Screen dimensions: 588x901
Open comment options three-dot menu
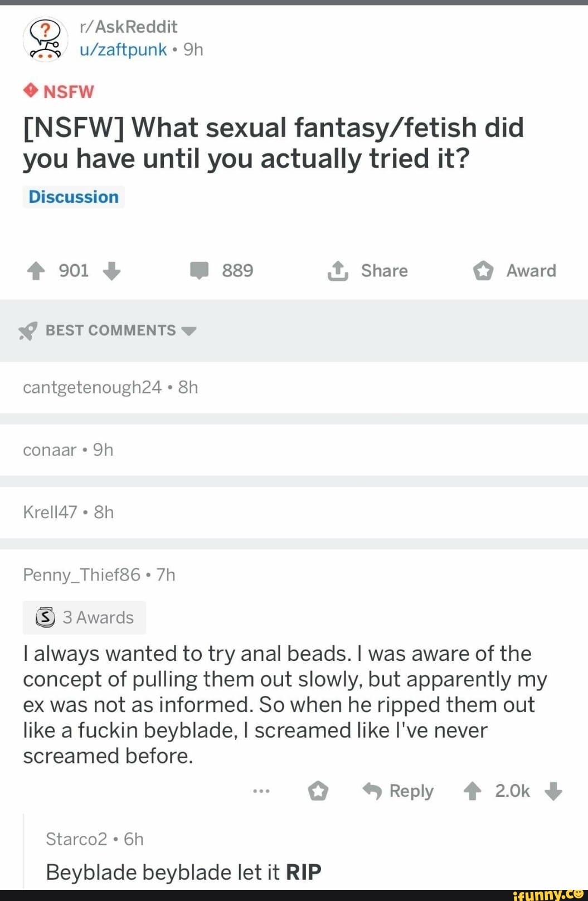tap(261, 791)
